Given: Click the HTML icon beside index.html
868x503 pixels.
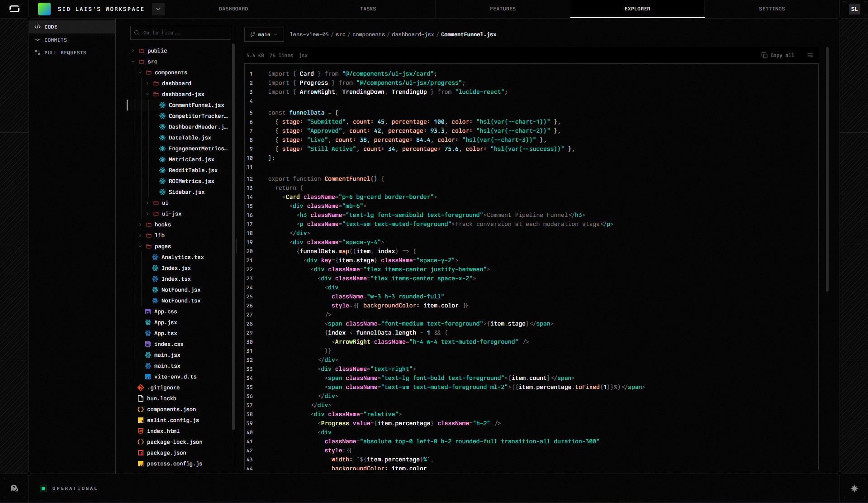Looking at the screenshot, I should [x=141, y=431].
